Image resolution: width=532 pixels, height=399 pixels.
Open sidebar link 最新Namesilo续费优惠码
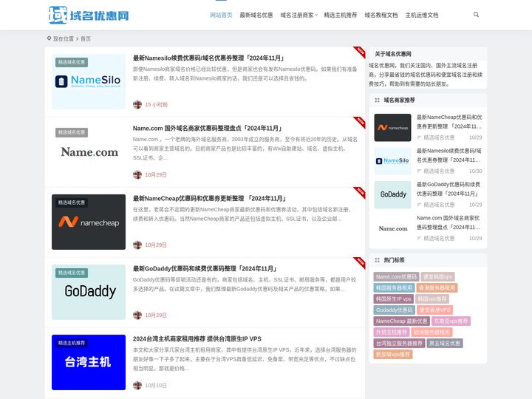tap(449, 155)
